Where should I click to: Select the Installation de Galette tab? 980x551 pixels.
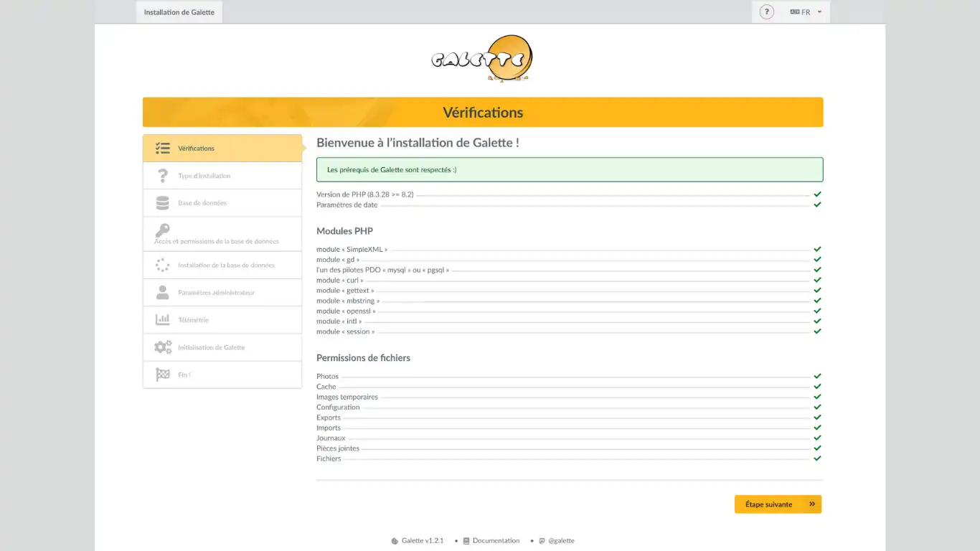point(179,12)
